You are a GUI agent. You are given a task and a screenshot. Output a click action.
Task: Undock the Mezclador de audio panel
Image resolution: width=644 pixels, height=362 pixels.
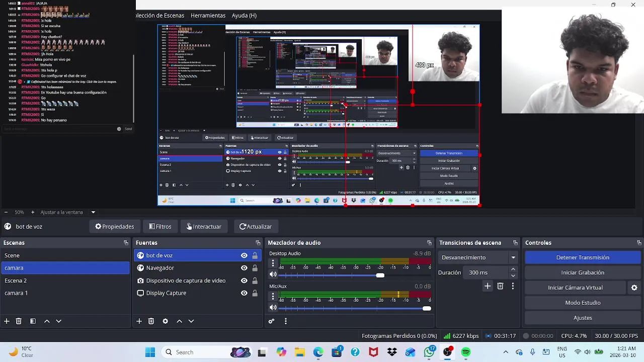(429, 243)
